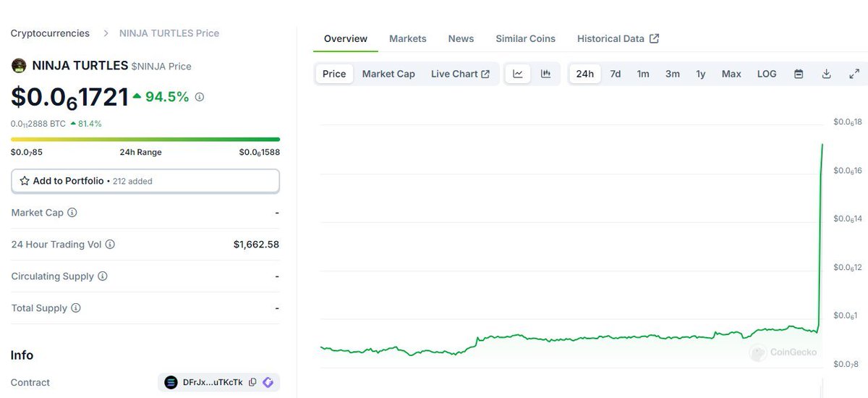Copy the contract address icon

pos(252,383)
